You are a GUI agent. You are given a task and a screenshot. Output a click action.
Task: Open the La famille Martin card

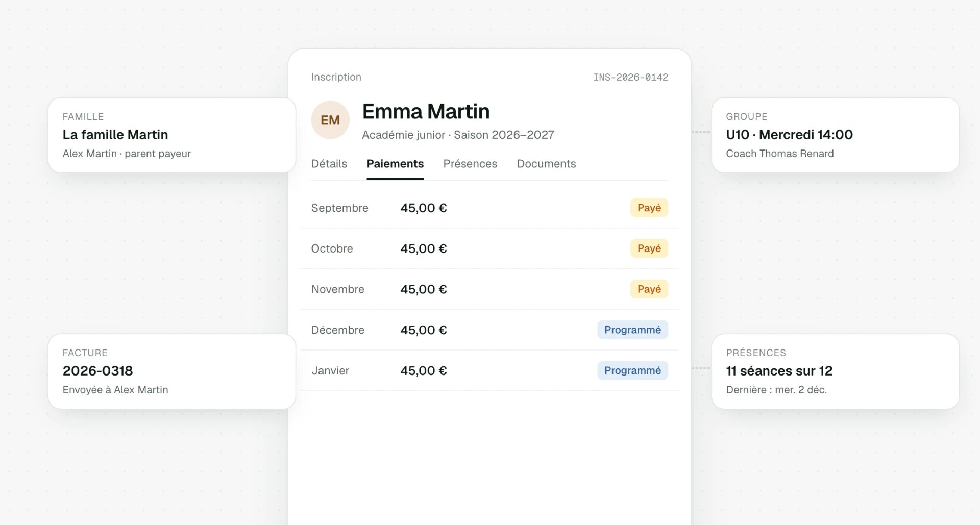click(x=172, y=135)
